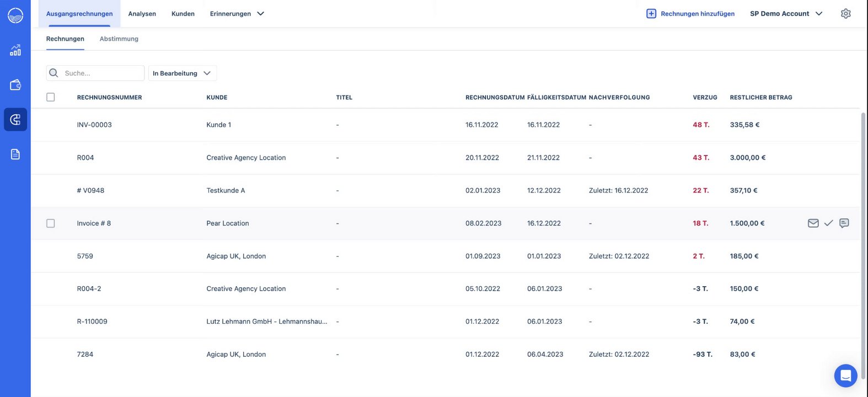Open the document icon in sidebar
This screenshot has width=868, height=397.
coord(15,154)
